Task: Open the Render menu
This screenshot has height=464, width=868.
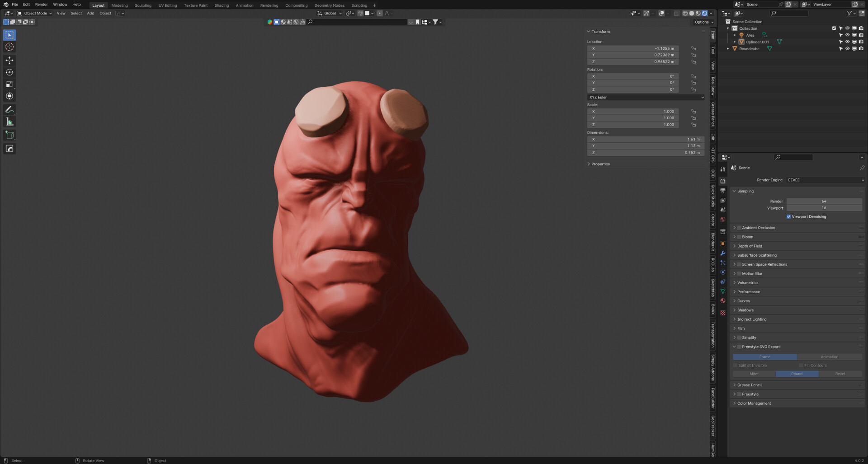Action: (41, 5)
